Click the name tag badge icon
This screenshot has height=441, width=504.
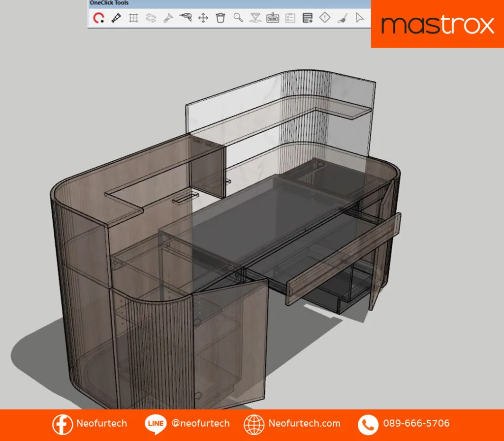273,18
